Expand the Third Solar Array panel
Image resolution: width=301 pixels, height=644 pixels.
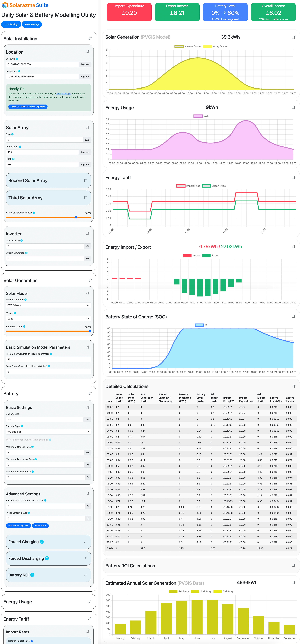[85, 198]
